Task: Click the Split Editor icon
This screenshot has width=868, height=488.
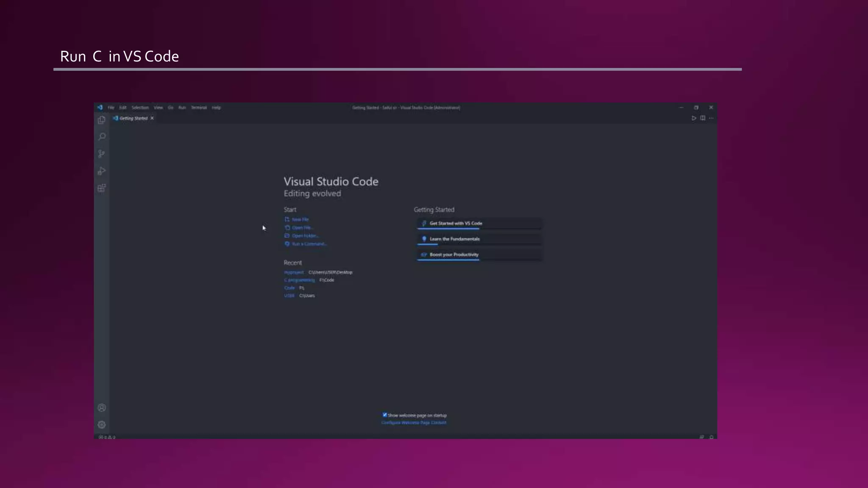Action: click(x=703, y=118)
